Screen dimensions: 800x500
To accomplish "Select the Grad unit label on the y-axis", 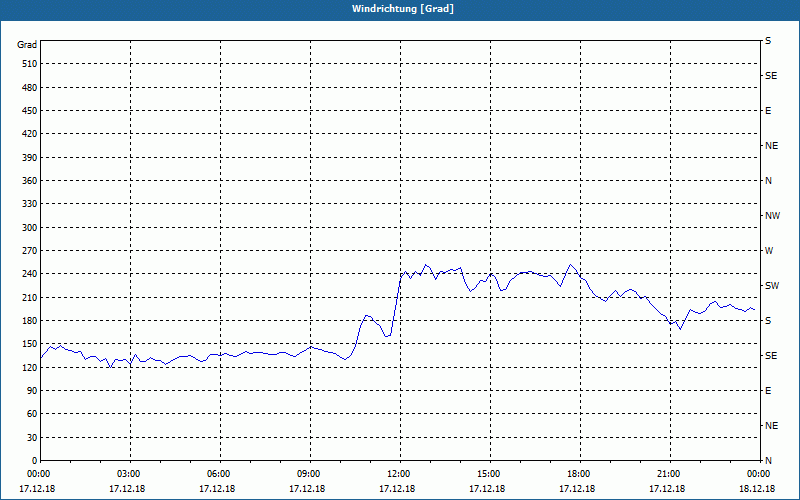I will tap(27, 45).
